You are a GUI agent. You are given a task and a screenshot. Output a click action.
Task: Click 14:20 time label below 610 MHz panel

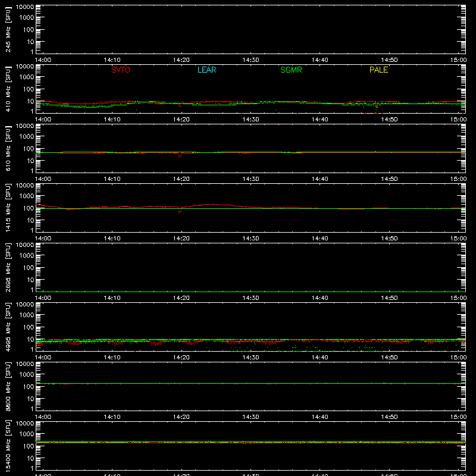click(181, 179)
